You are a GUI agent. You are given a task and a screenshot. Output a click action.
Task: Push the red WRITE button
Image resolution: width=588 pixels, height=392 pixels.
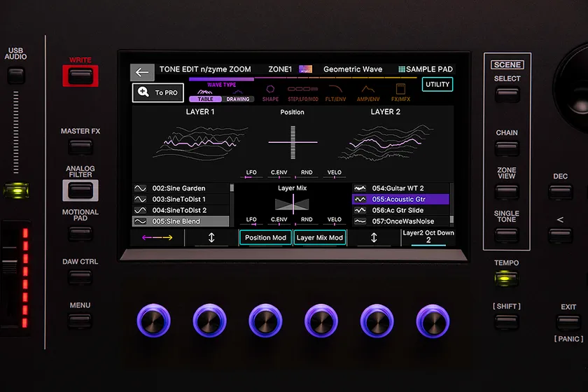[x=80, y=76]
